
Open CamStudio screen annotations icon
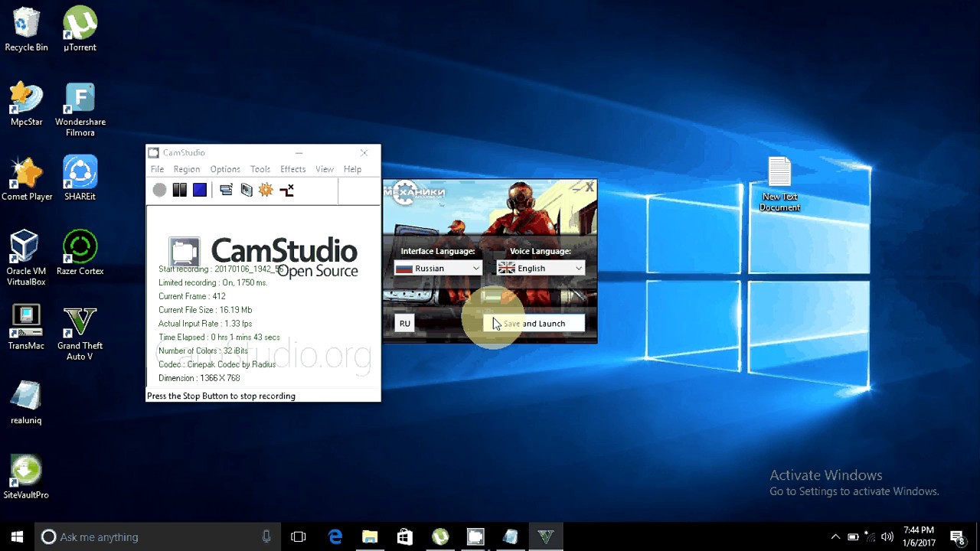click(x=247, y=190)
